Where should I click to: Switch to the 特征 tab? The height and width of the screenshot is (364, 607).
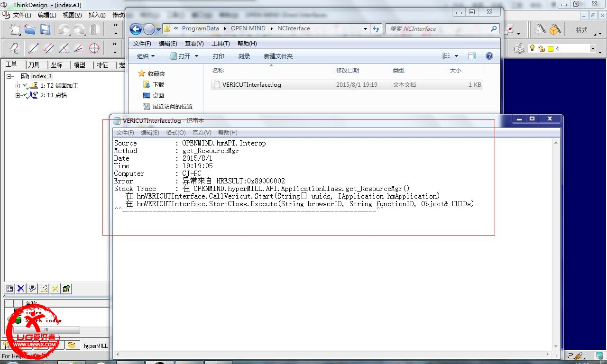click(102, 65)
